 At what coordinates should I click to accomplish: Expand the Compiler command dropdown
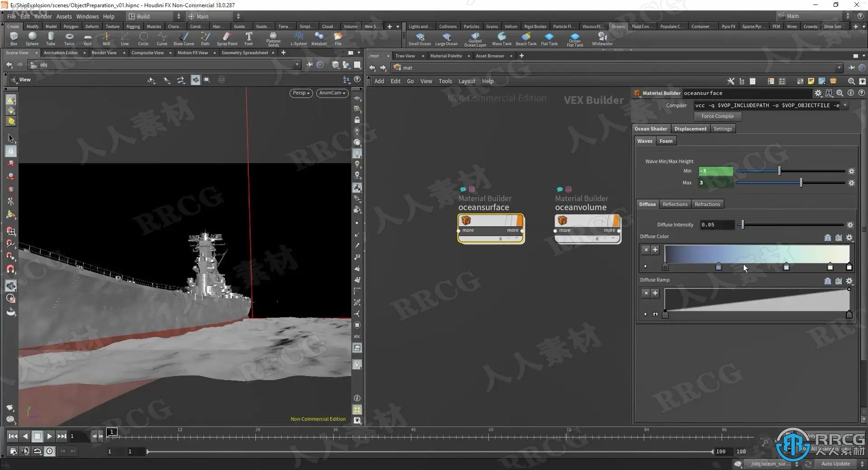[x=844, y=105]
